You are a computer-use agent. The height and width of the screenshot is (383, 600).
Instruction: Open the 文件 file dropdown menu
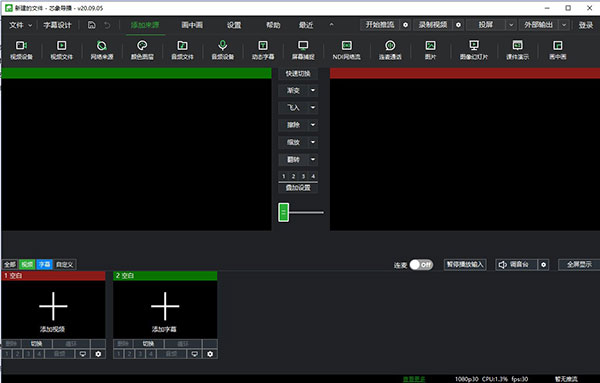pos(20,25)
